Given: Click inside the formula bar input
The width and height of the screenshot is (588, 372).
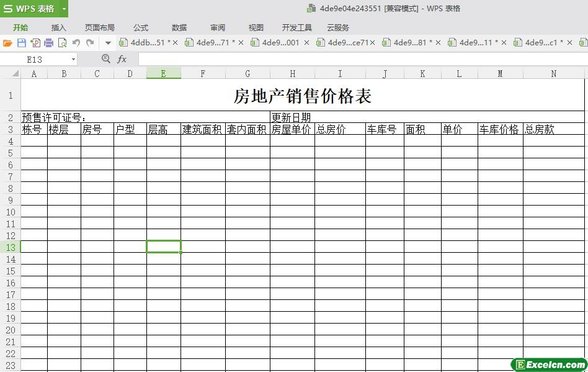Looking at the screenshot, I should pos(363,59).
